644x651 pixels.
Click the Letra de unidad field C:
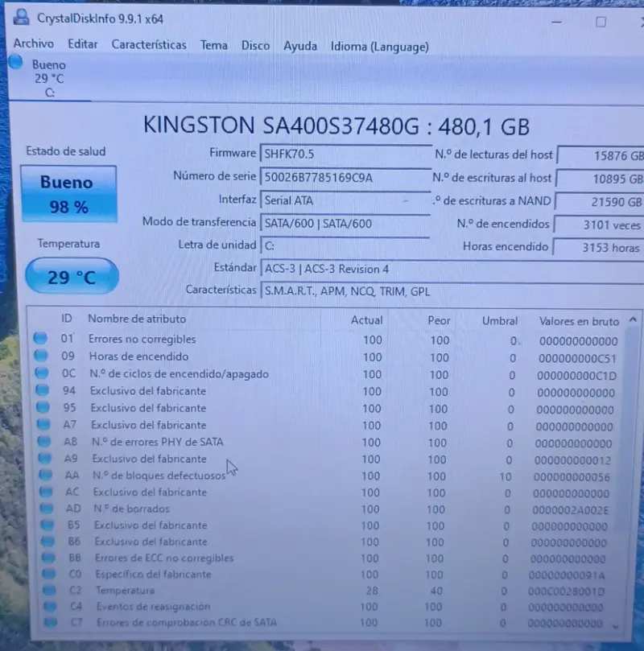point(345,245)
